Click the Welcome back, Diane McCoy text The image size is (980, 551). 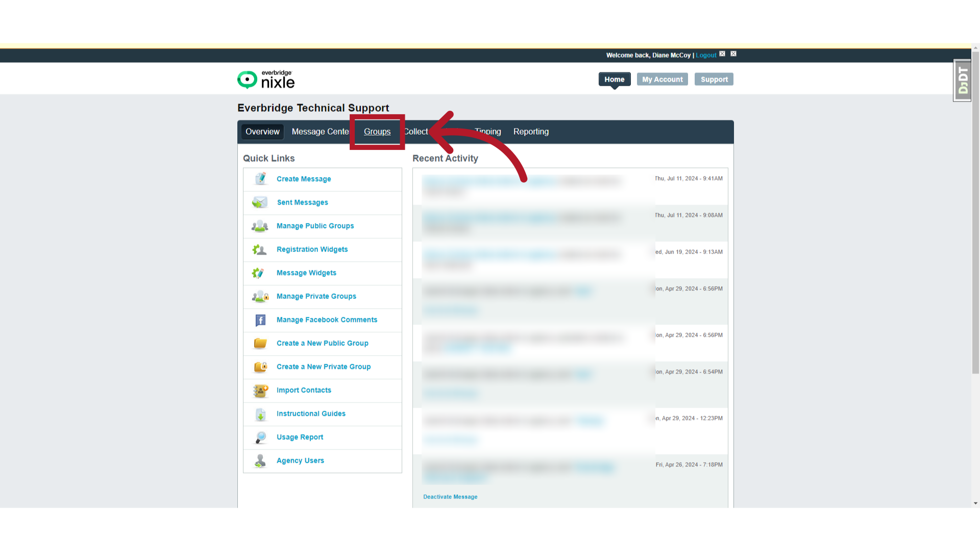click(x=648, y=55)
